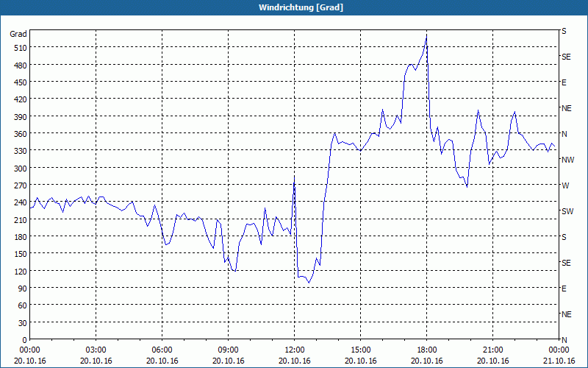The height and width of the screenshot is (368, 588).
Task: Click compass label 'E' beside 90 gridline
Action: pyautogui.click(x=564, y=289)
